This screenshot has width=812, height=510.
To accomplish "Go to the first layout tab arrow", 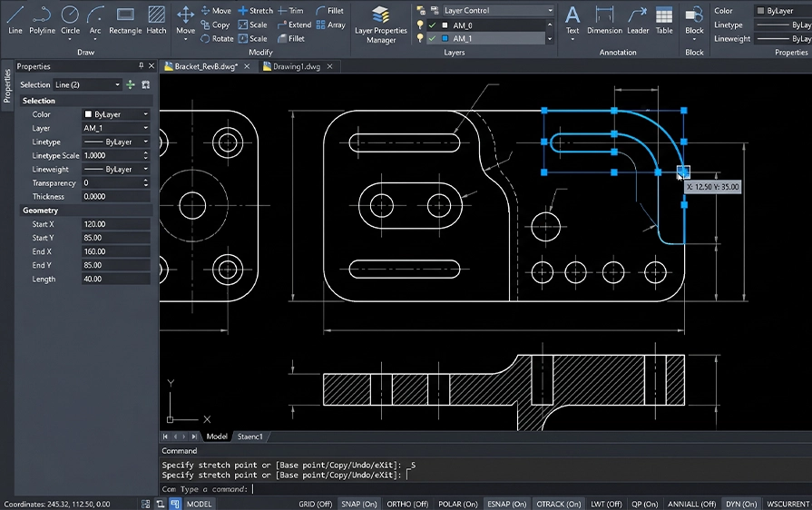I will click(x=165, y=436).
